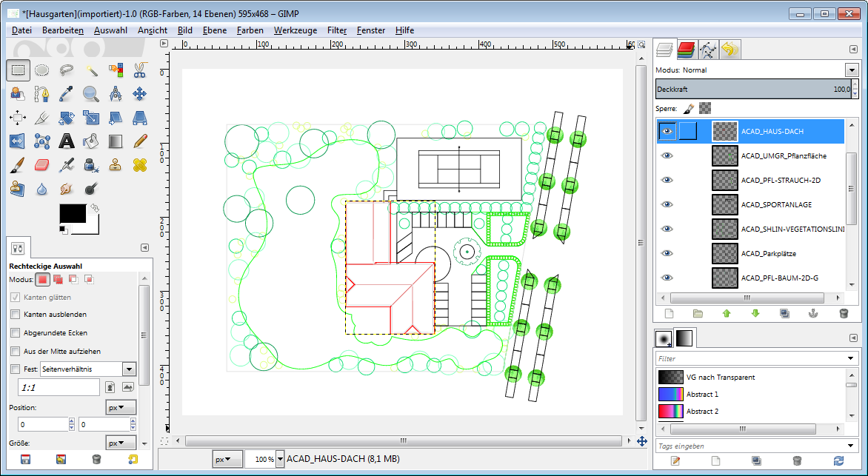The height and width of the screenshot is (476, 868).
Task: Raise layer with the green up arrow
Action: point(727,313)
